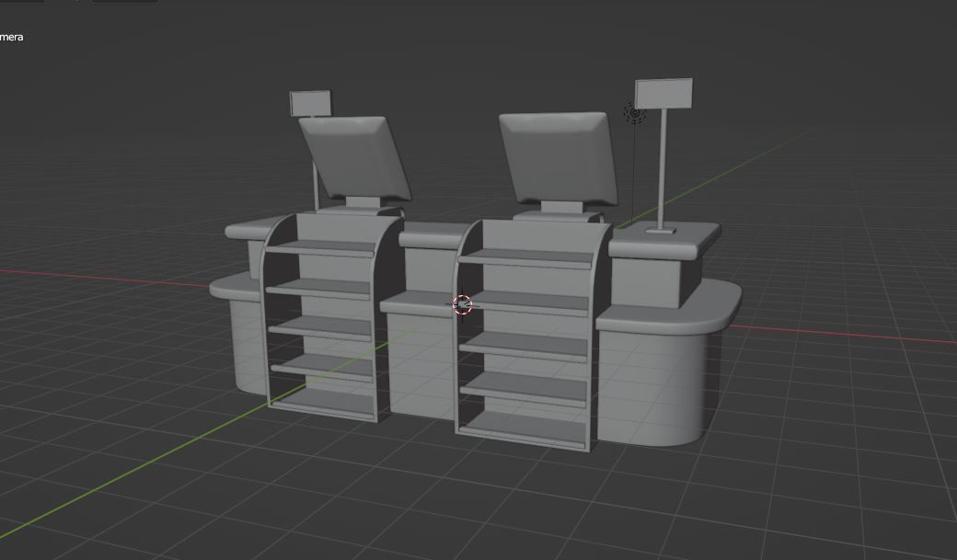Click the red-white 3D cursor in the viewport

[462, 304]
